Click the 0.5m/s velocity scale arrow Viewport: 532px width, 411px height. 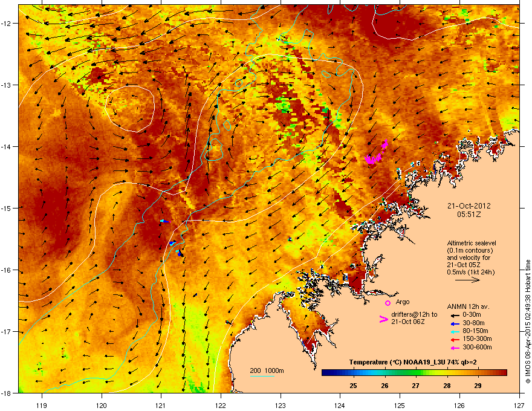tap(467, 280)
